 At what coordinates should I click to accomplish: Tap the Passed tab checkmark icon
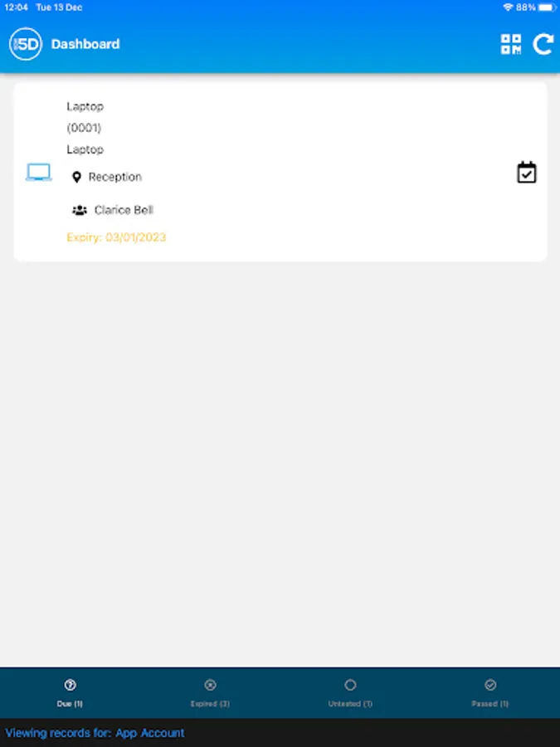pos(490,685)
